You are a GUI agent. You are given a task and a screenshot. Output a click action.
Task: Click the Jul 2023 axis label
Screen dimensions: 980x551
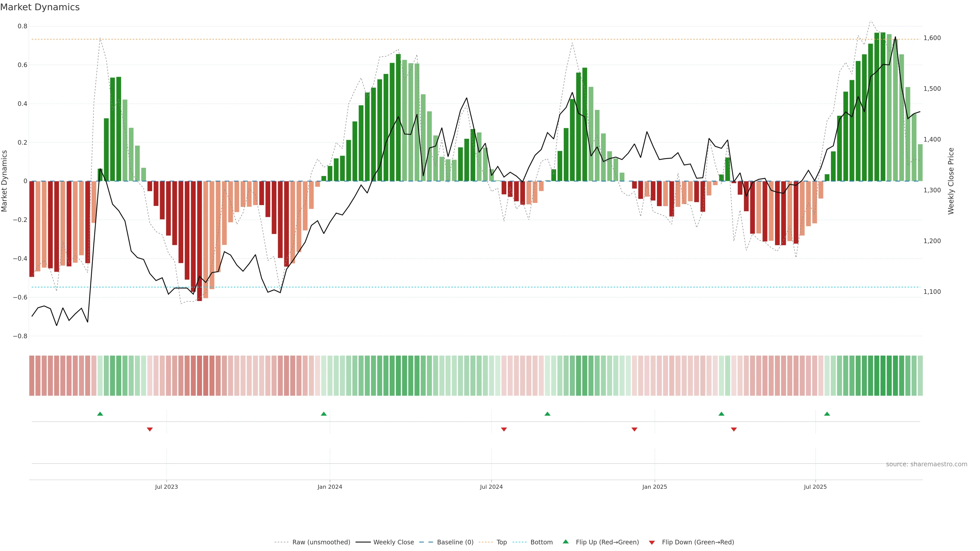point(166,487)
